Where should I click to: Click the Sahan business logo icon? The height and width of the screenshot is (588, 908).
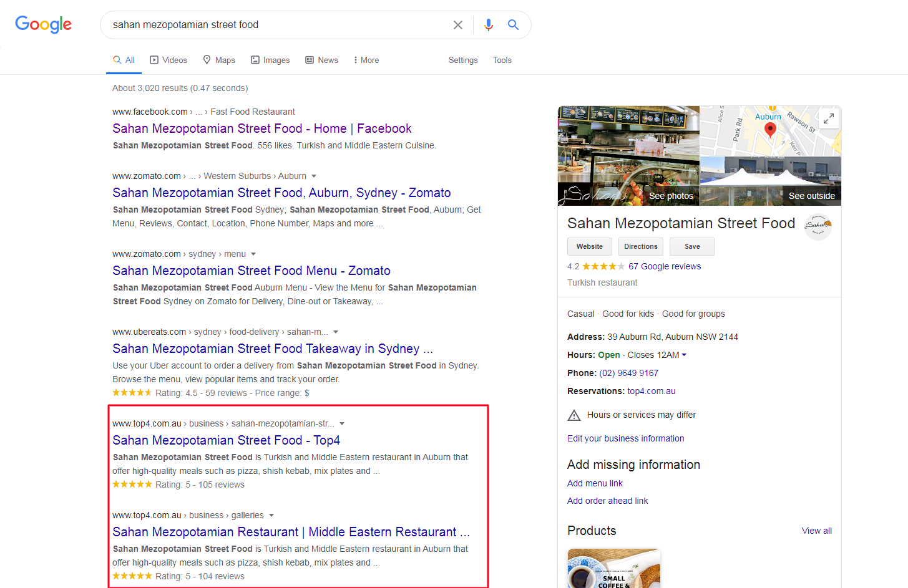tap(818, 226)
